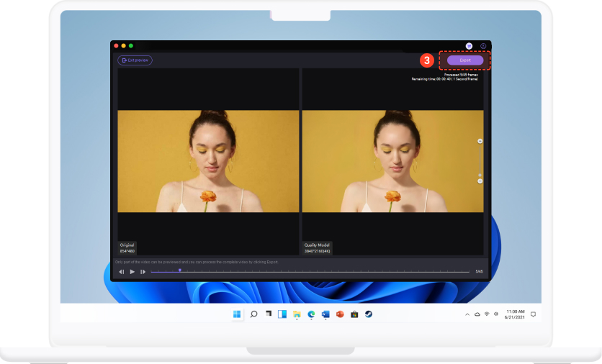Image resolution: width=602 pixels, height=364 pixels.
Task: Zoom in using the plus icon
Action: point(480,141)
